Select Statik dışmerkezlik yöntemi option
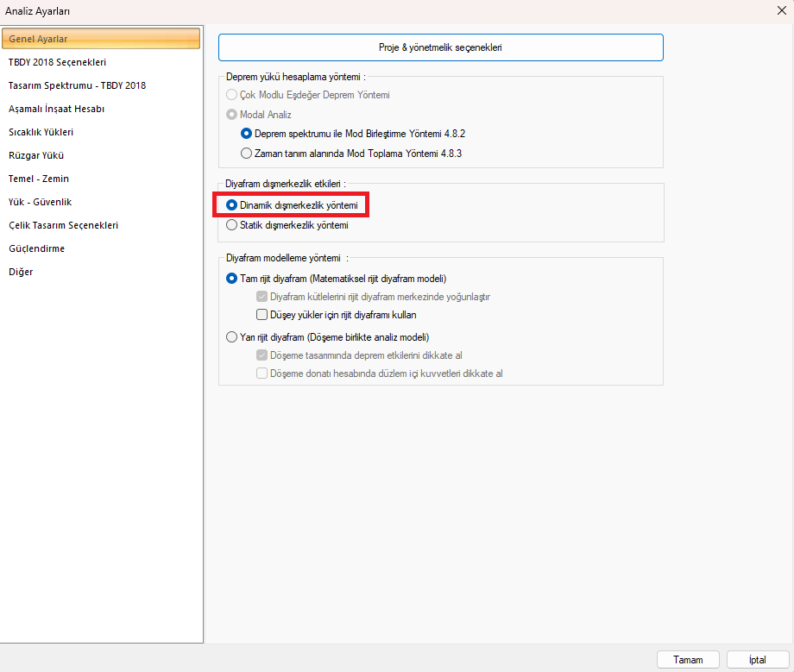Viewport: 794px width, 672px height. coord(231,225)
